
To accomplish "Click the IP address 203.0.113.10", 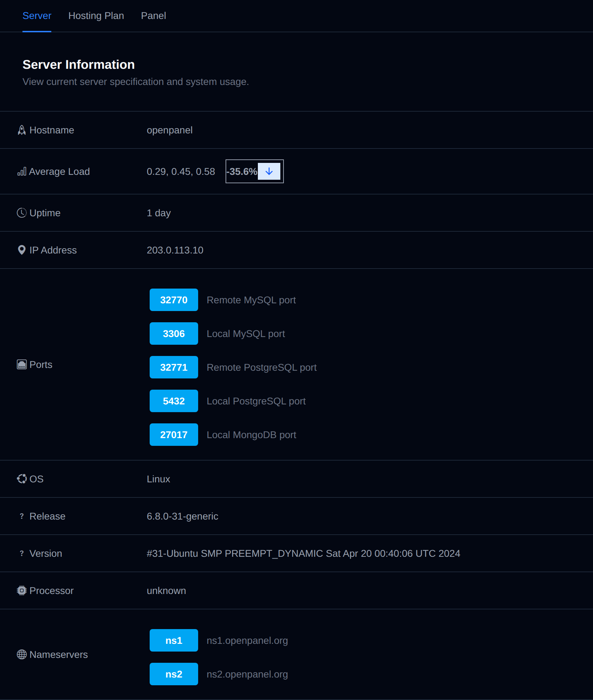I will coord(175,250).
